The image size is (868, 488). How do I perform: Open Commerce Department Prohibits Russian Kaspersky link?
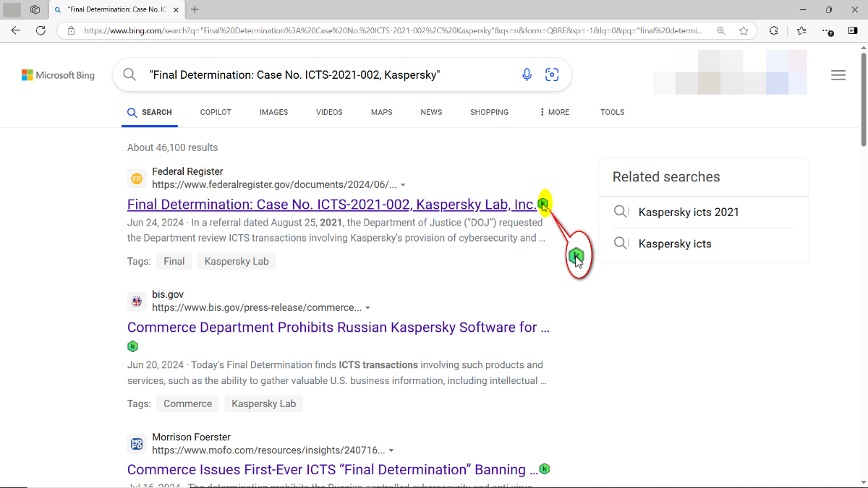tap(339, 328)
